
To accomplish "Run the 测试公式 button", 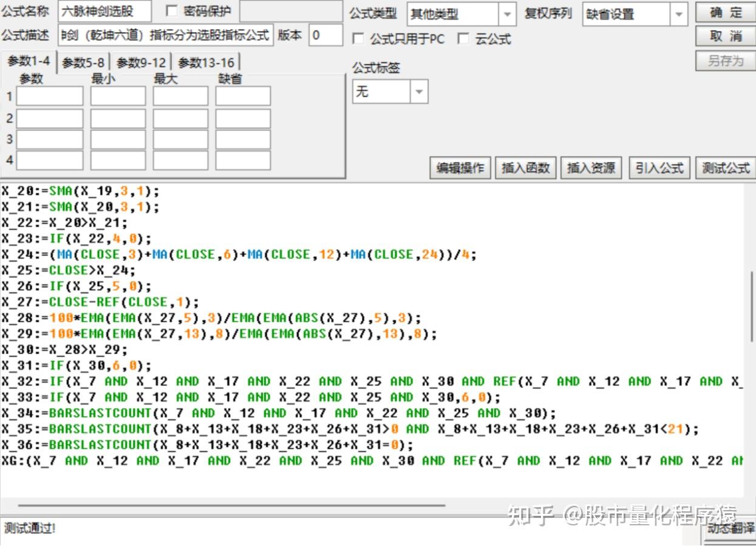I will 726,168.
